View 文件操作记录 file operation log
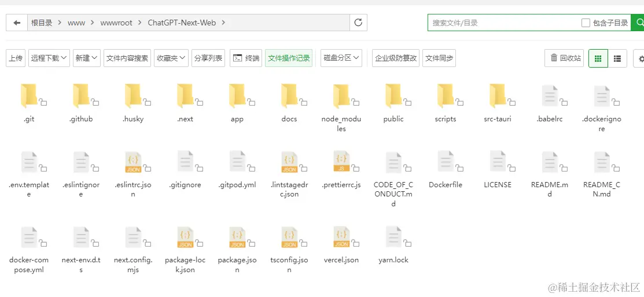 pos(289,58)
